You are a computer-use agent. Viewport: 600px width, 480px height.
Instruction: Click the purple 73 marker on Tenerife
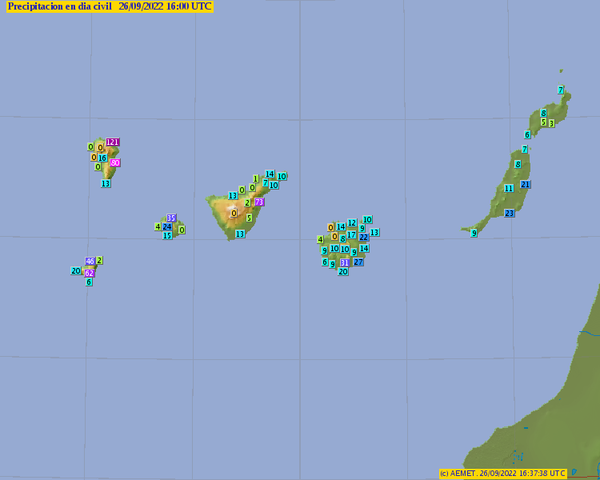259,202
